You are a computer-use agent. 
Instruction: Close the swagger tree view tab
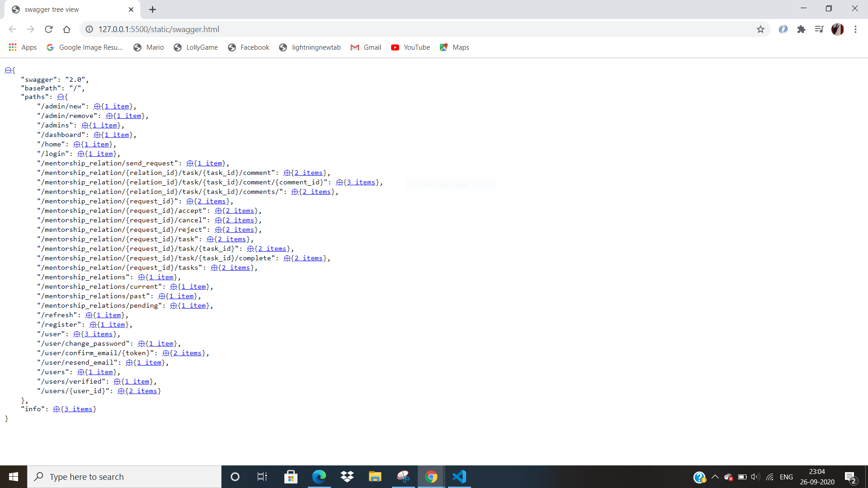131,9
